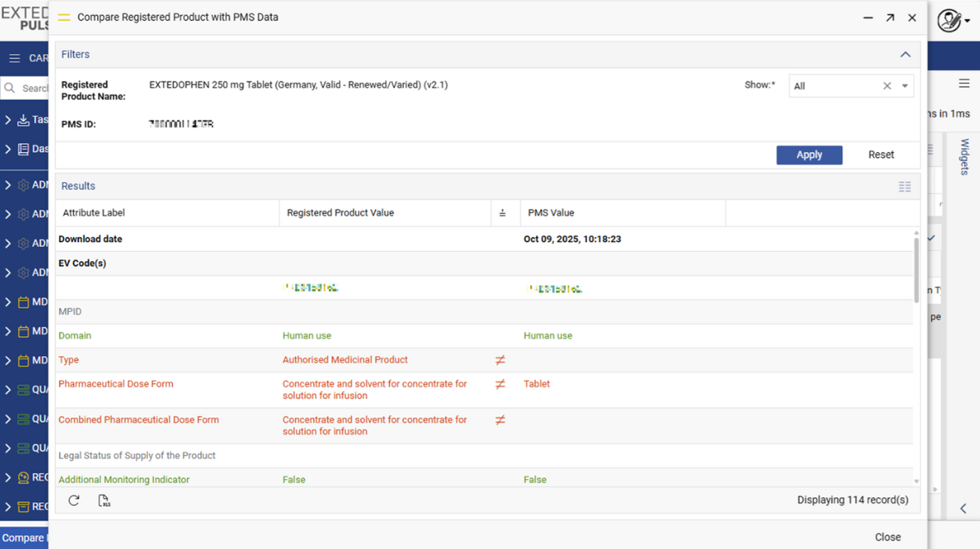This screenshot has height=549, width=980.
Task: Open the column display settings grid icon
Action: click(905, 186)
